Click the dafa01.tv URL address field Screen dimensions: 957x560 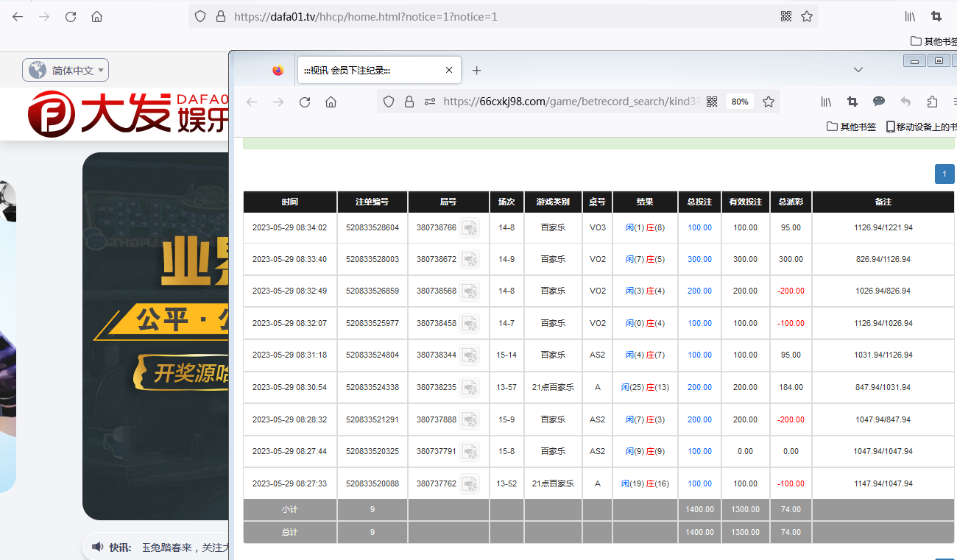click(x=366, y=16)
